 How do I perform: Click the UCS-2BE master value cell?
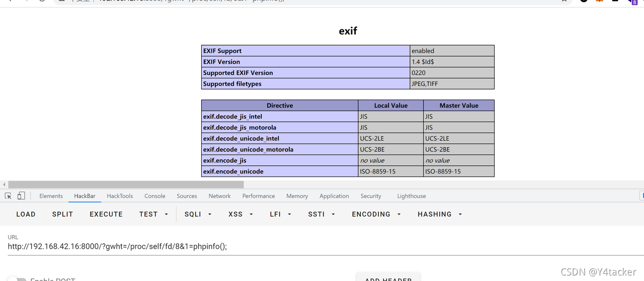click(x=459, y=150)
